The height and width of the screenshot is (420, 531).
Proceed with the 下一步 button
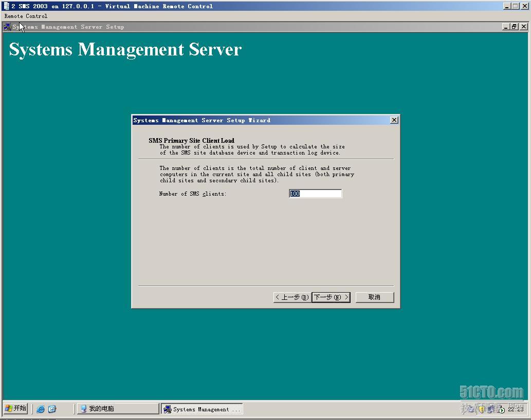click(331, 297)
